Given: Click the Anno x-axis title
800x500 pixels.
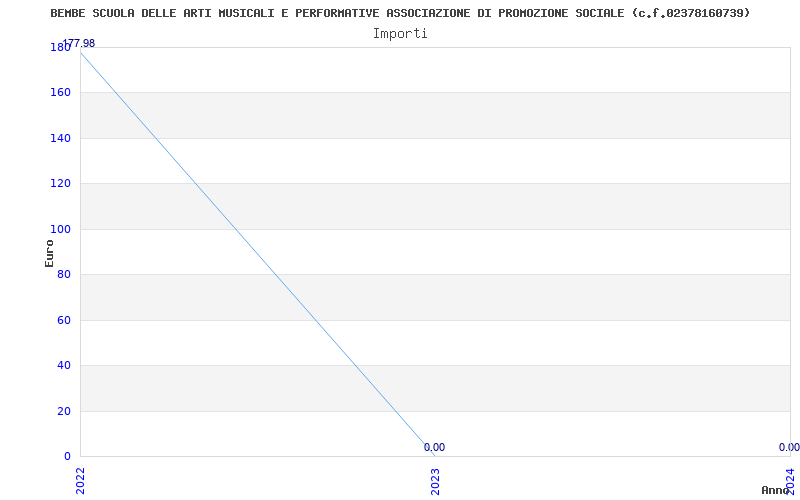Looking at the screenshot, I should pos(775,490).
